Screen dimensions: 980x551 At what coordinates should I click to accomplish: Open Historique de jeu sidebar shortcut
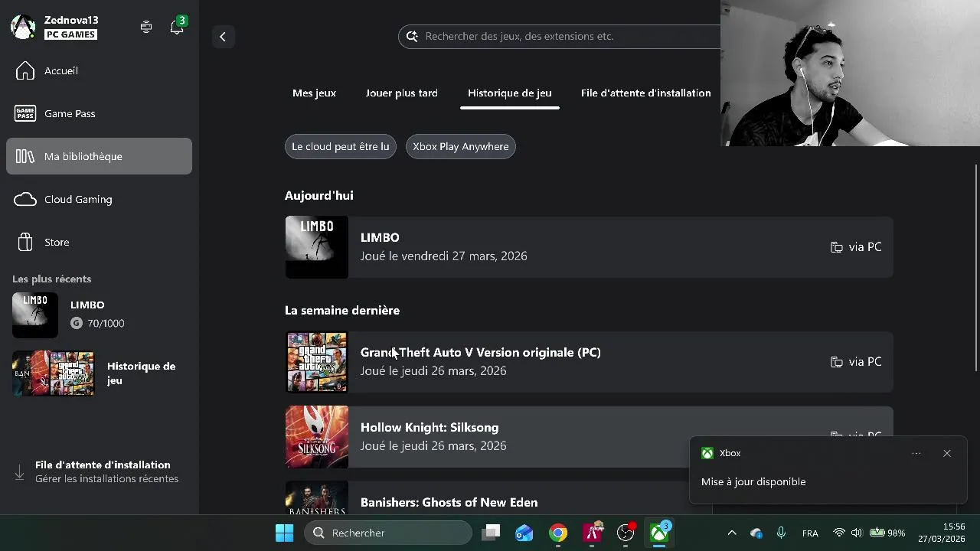click(99, 373)
